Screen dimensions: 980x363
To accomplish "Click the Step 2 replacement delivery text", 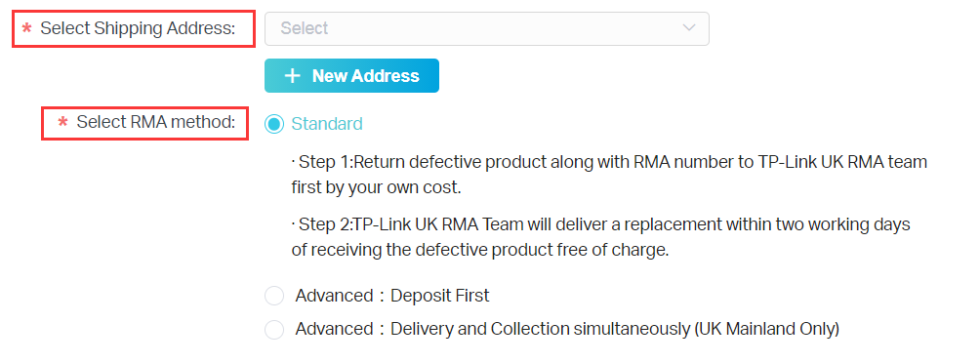I will coord(601,237).
